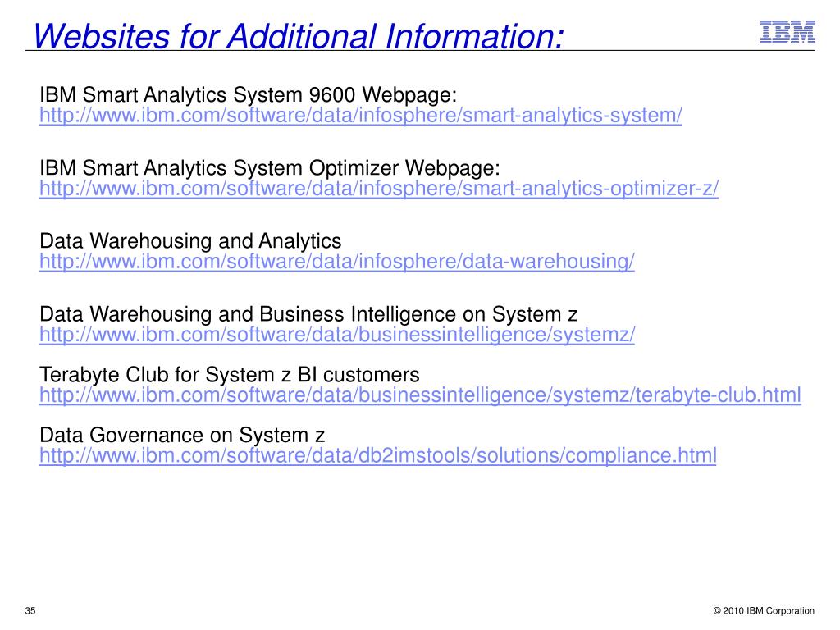This screenshot has width=840, height=630.
Task: Click 'Data Governance on System z' text
Action: point(182,435)
